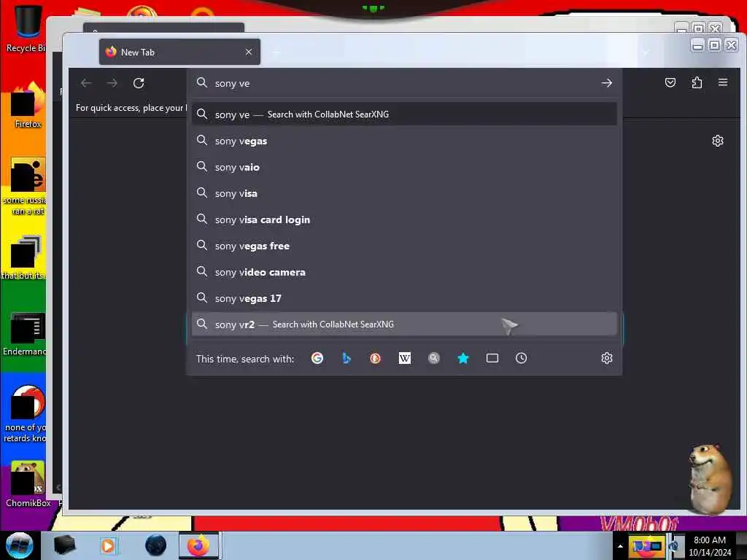Go back with the back arrow

(86, 83)
